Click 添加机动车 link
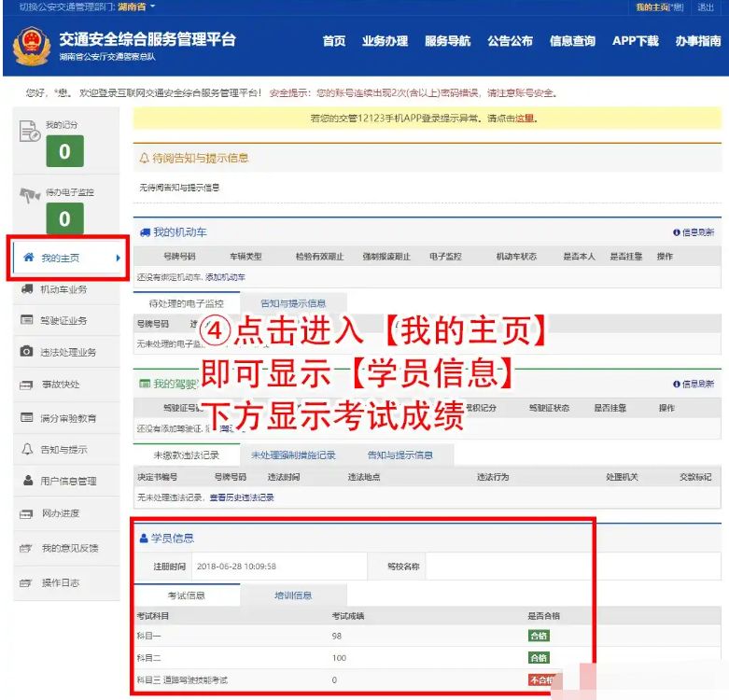This screenshot has height=700, width=729. pos(226,277)
